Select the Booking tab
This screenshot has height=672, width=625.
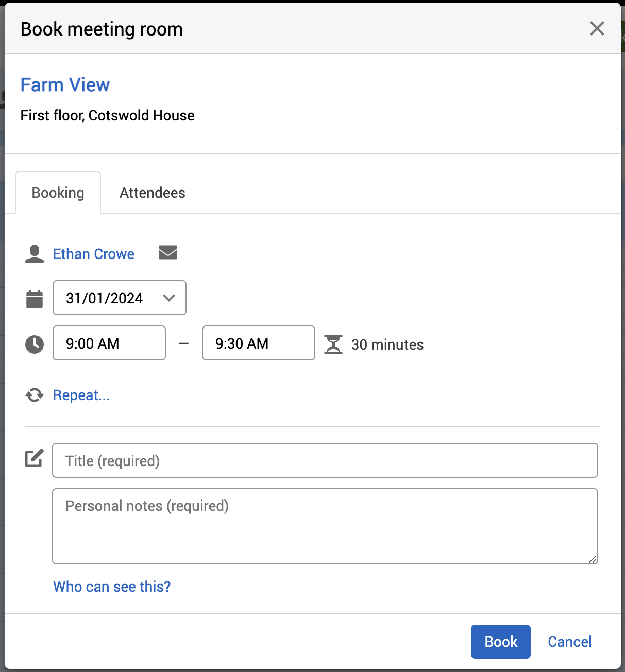(x=58, y=193)
